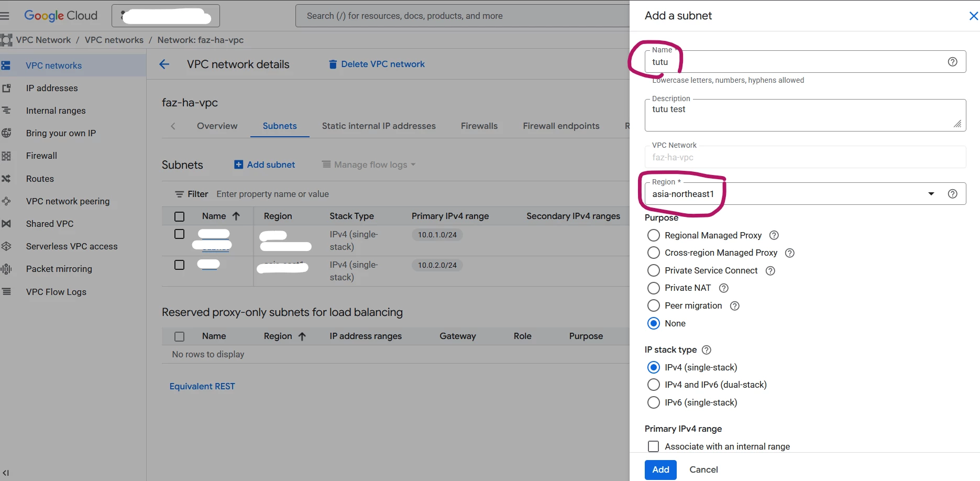Open help for the Name field
Viewport: 980px width, 481px height.
953,62
